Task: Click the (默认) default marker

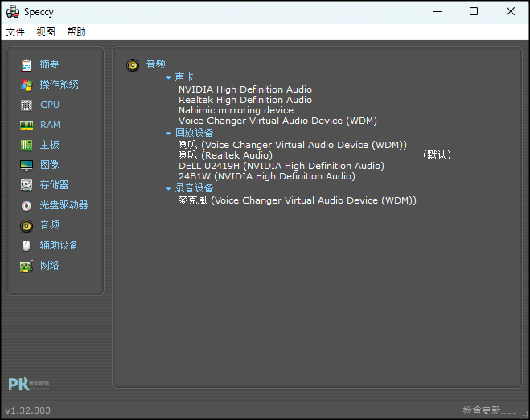Action: (x=437, y=155)
